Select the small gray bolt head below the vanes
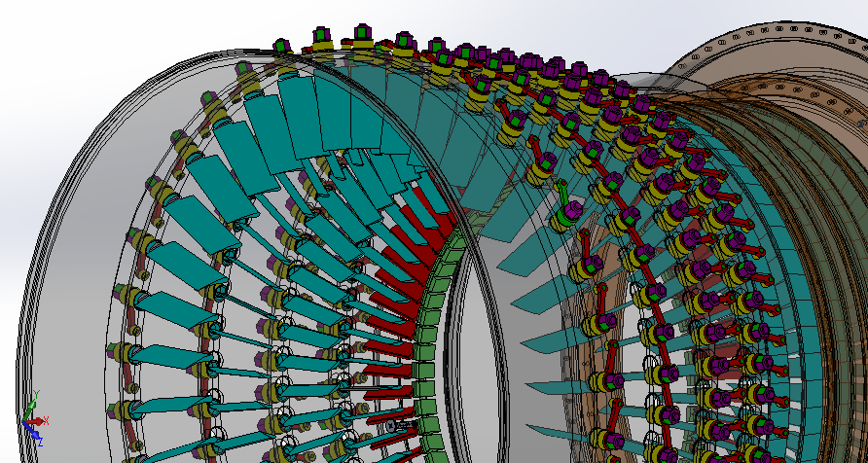 (391, 426)
